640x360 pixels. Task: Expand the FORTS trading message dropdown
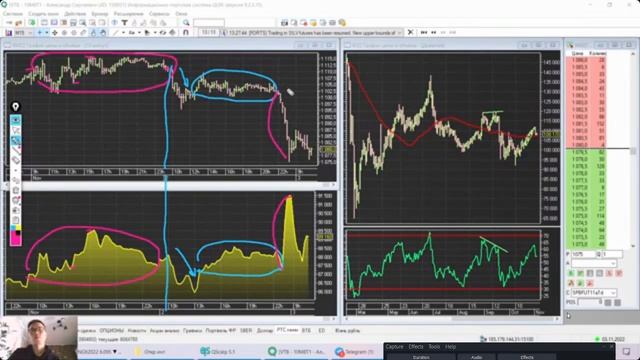pos(399,33)
